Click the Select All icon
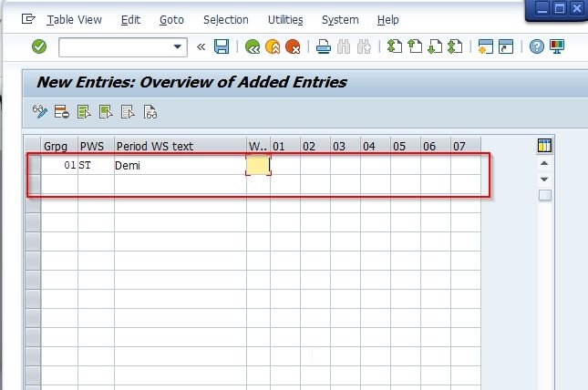This screenshot has width=588, height=390. click(84, 112)
